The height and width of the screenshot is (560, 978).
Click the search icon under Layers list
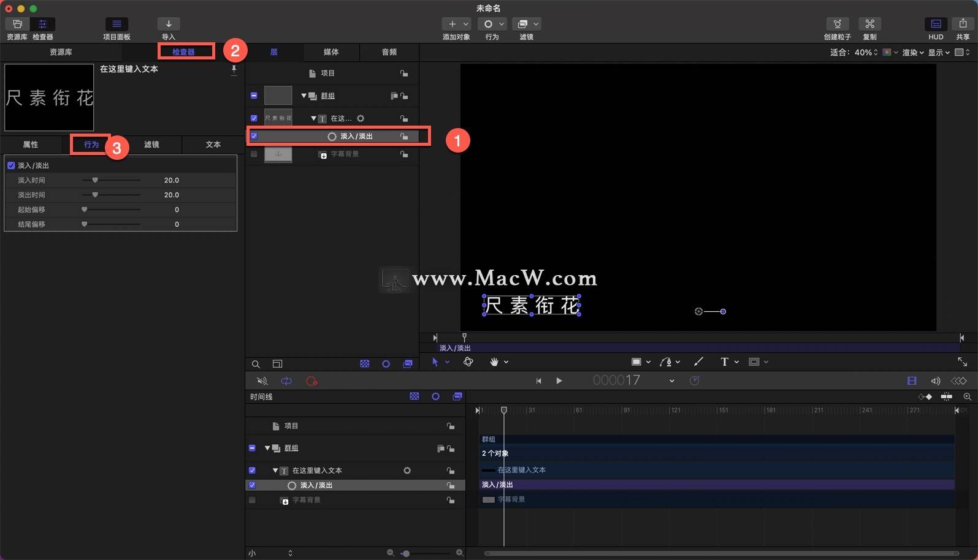pyautogui.click(x=256, y=364)
